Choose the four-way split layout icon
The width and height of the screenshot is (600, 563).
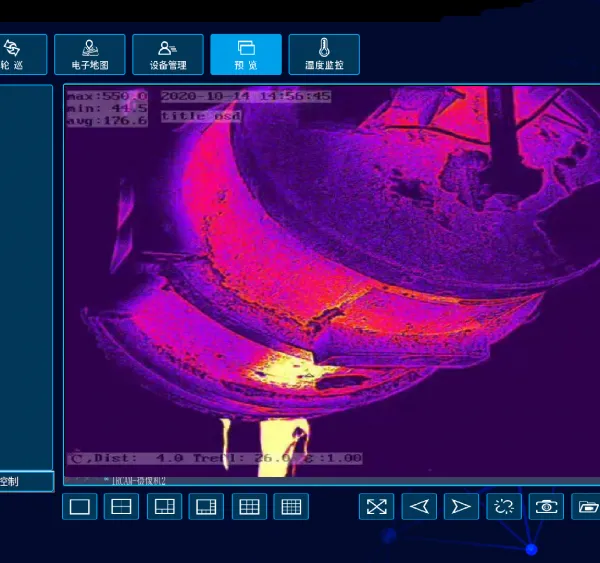121,507
